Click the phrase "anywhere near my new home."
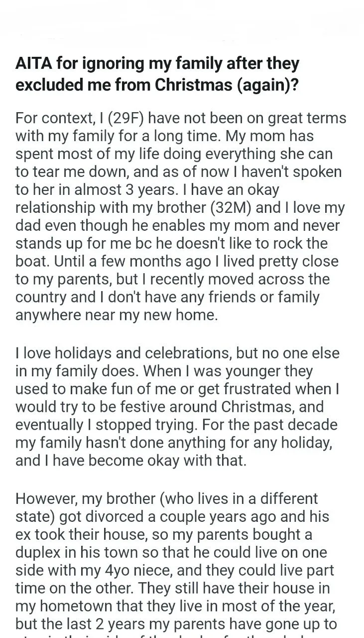 point(117,316)
